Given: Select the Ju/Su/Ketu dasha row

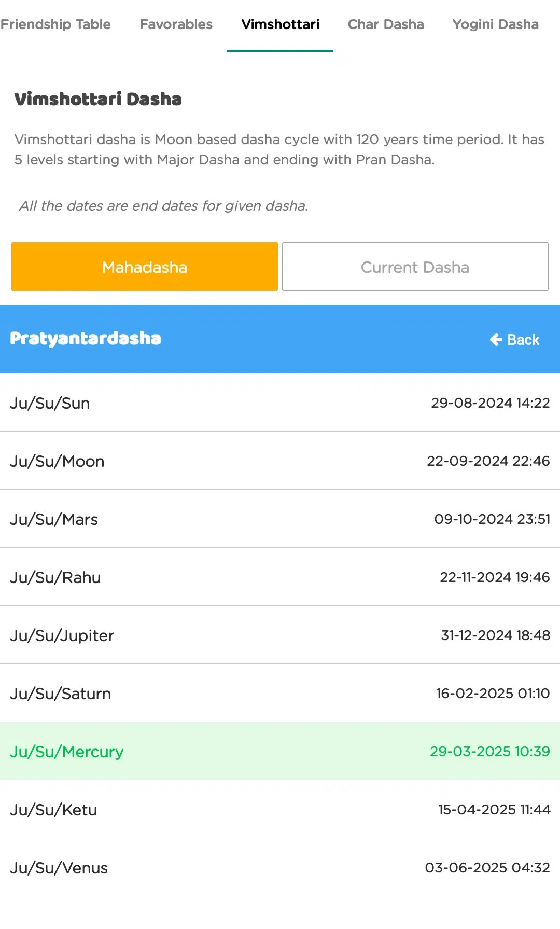Looking at the screenshot, I should pos(280,809).
